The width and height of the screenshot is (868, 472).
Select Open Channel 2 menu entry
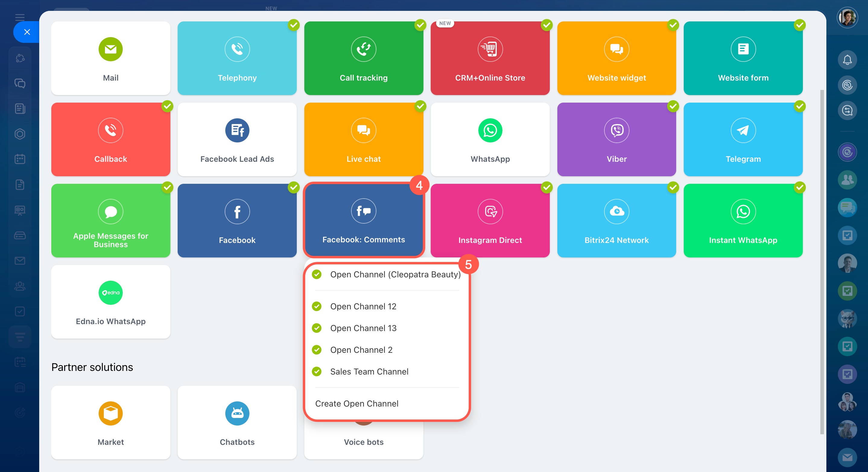361,349
